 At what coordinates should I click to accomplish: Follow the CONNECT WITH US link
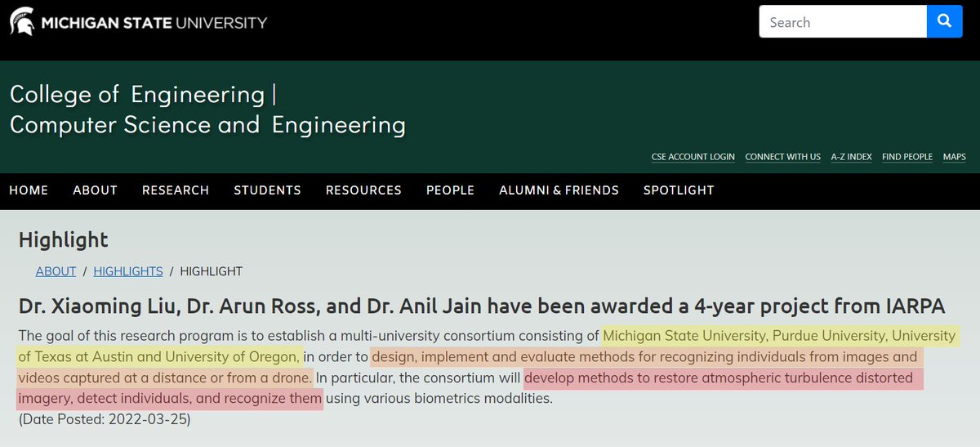coord(782,157)
